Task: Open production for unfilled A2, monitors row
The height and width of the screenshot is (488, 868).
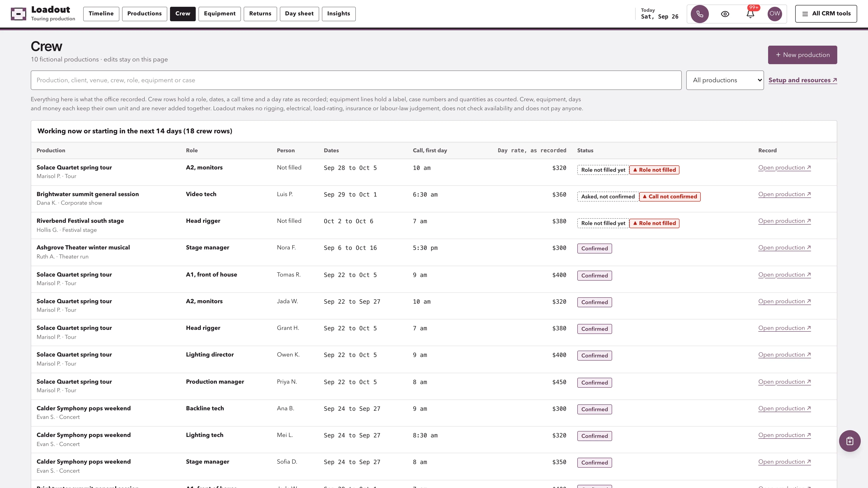Action: 784,168
